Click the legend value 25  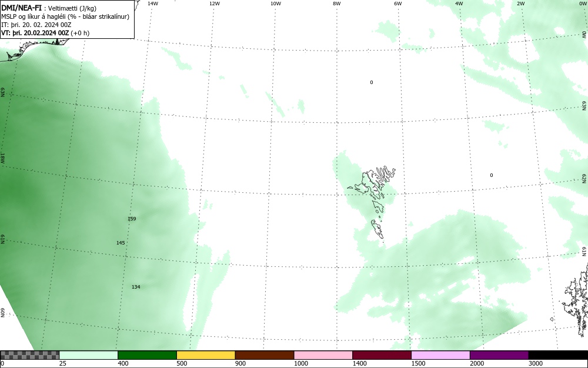(x=63, y=363)
